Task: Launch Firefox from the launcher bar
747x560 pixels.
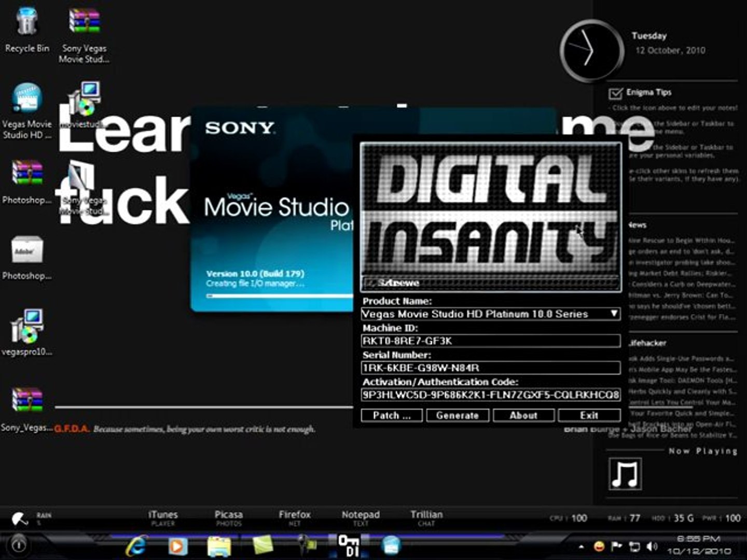Action: pos(295,517)
